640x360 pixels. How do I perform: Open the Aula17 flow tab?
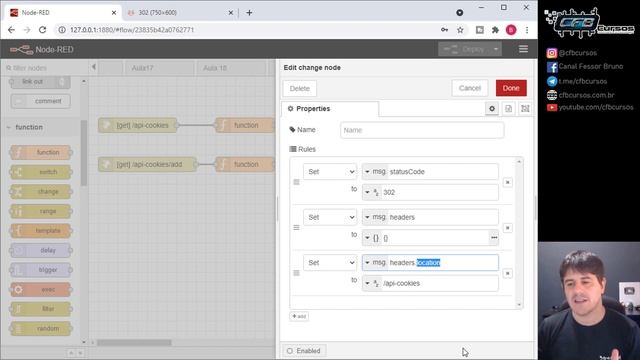pyautogui.click(x=160, y=68)
